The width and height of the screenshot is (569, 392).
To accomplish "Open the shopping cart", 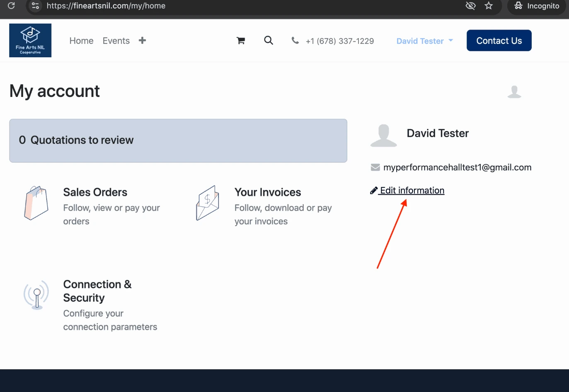I will 240,41.
